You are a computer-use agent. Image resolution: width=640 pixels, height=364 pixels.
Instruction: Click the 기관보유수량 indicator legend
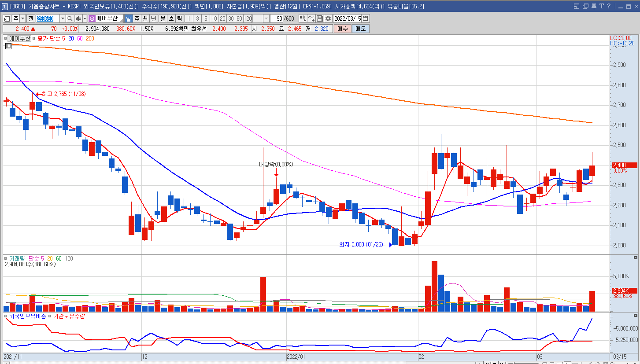69,316
